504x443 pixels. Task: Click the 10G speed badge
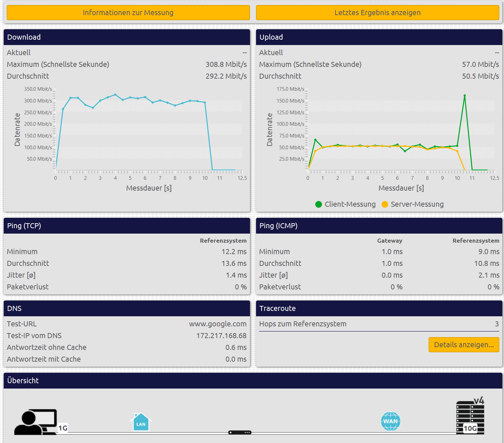[x=470, y=428]
